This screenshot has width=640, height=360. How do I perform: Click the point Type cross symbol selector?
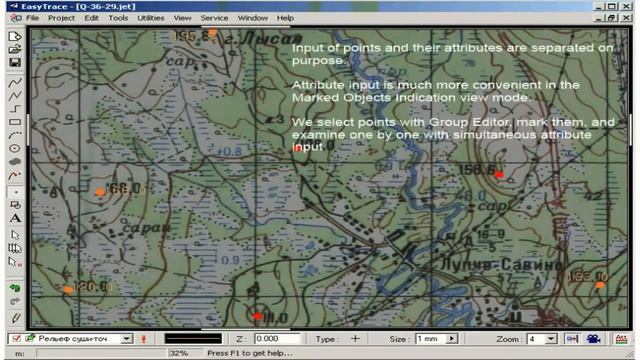[355, 338]
